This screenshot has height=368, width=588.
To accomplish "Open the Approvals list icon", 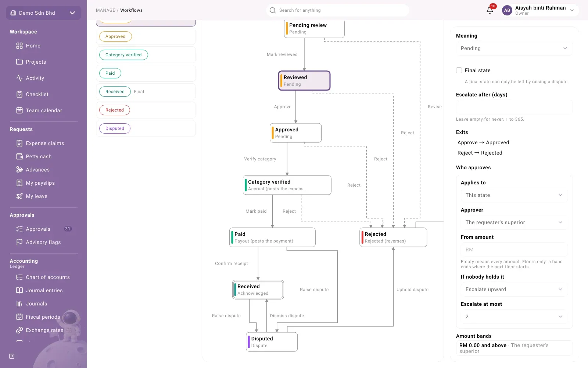I will 19,229.
